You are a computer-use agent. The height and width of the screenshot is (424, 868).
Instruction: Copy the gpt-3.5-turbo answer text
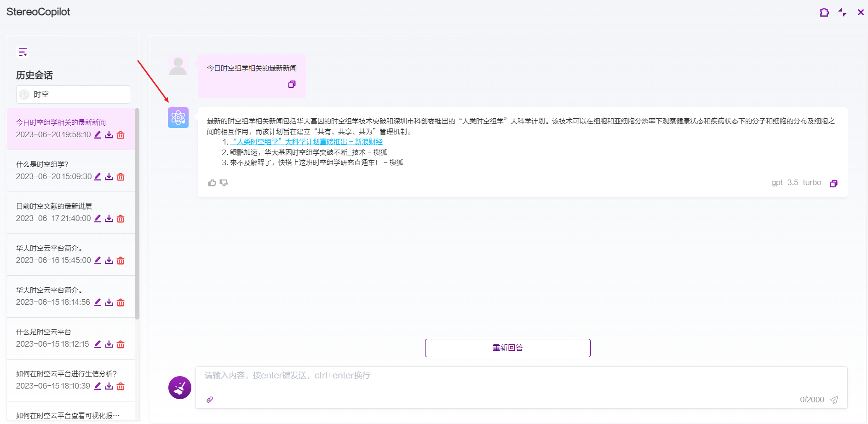click(x=834, y=184)
